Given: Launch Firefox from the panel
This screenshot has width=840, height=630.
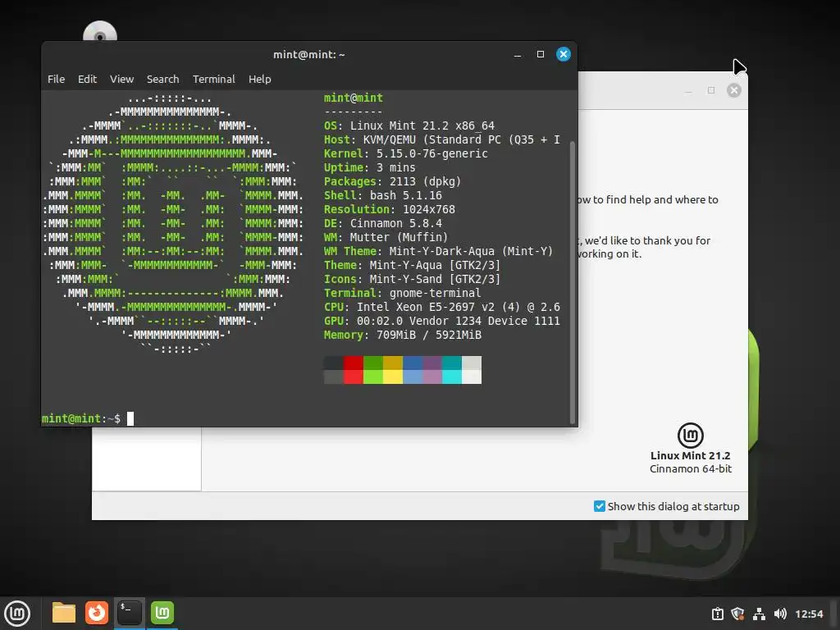Looking at the screenshot, I should pos(97,613).
